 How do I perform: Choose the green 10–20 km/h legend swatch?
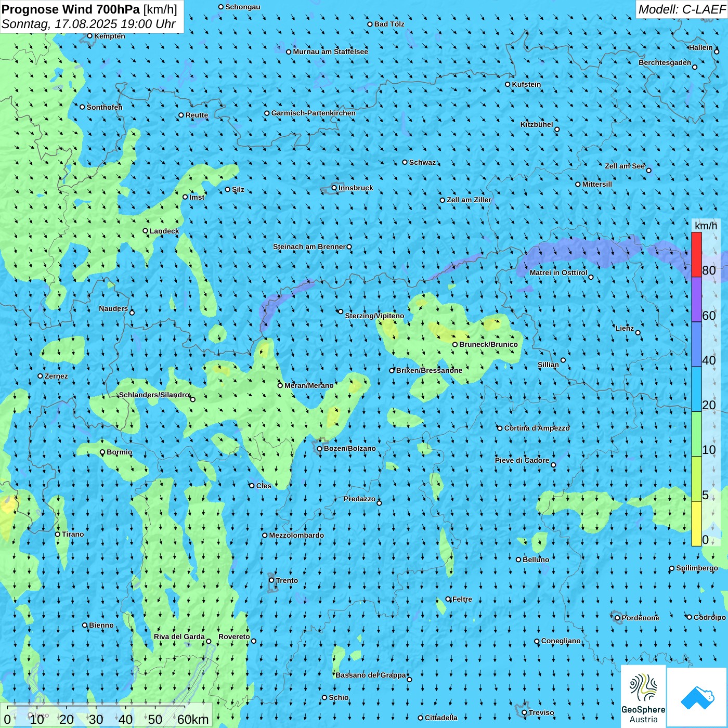[696, 434]
